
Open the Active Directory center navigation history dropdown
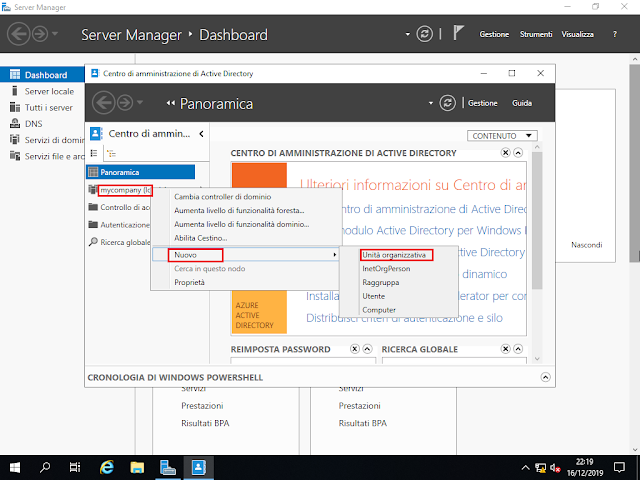point(140,102)
